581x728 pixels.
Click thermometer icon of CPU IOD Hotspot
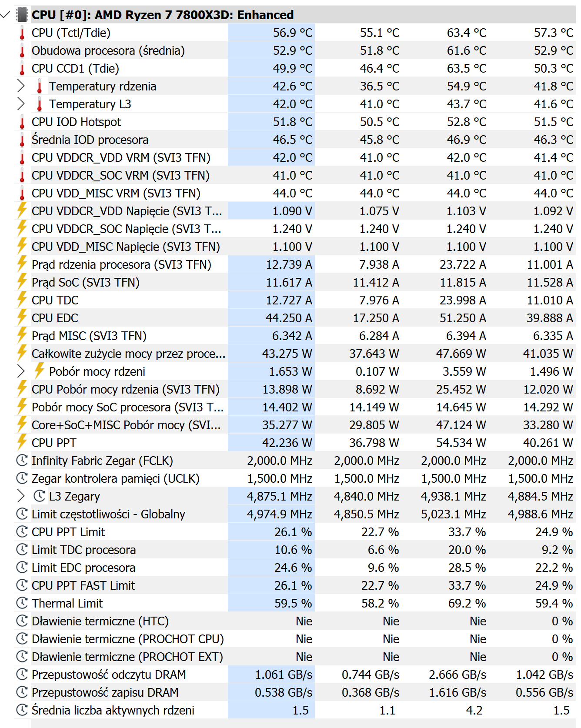click(x=22, y=122)
